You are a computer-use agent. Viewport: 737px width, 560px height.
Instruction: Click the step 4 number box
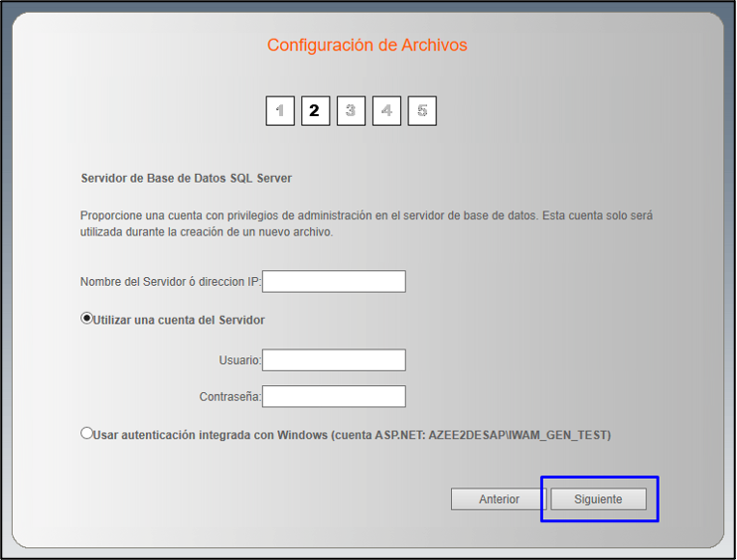tap(386, 111)
